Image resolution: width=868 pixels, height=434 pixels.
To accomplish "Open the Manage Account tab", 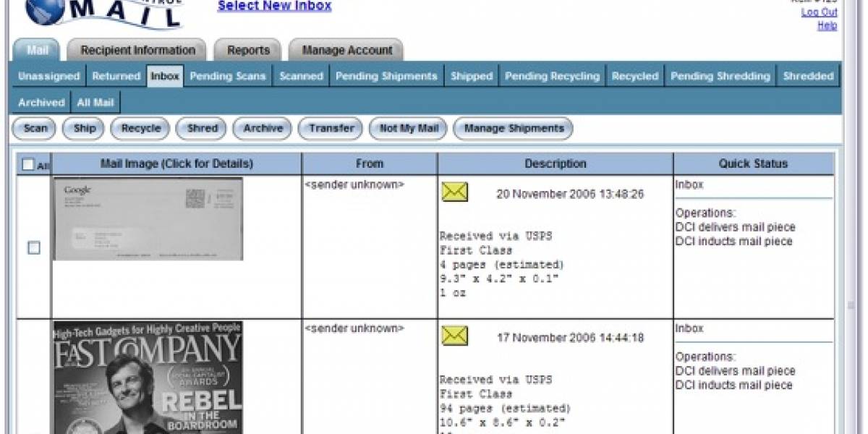I will click(346, 50).
